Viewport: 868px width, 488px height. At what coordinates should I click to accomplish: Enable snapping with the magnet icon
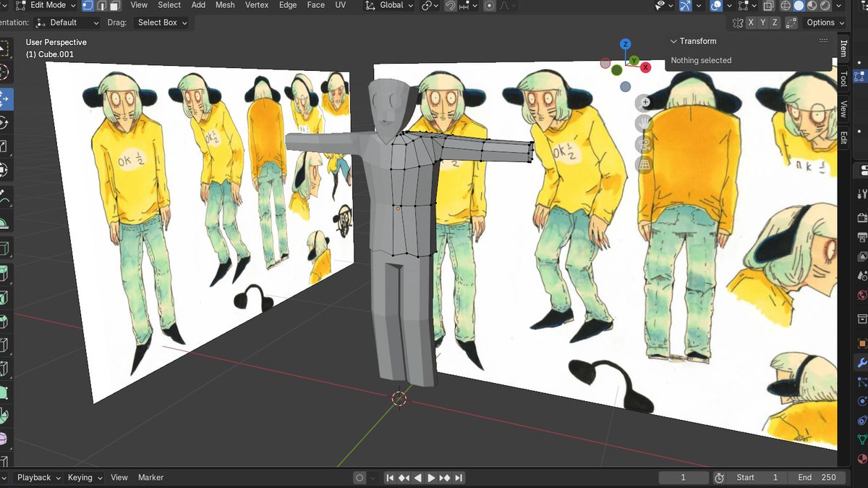click(448, 5)
